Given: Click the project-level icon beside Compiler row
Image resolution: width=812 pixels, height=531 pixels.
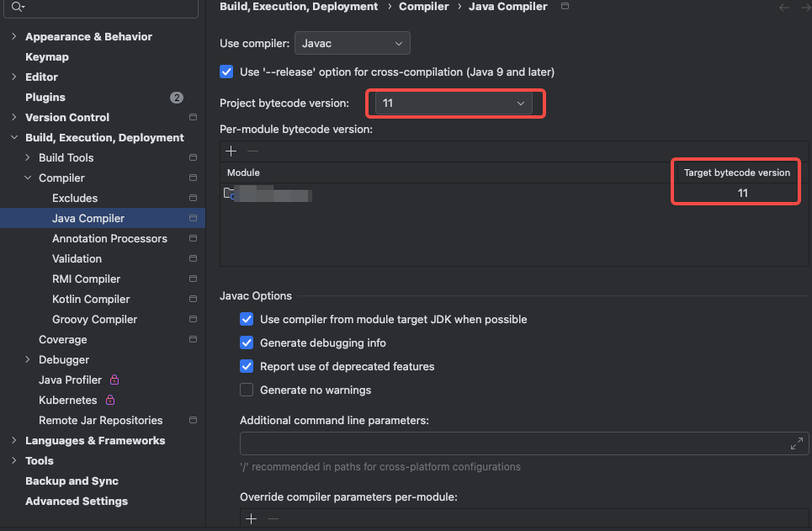Looking at the screenshot, I should [x=194, y=178].
